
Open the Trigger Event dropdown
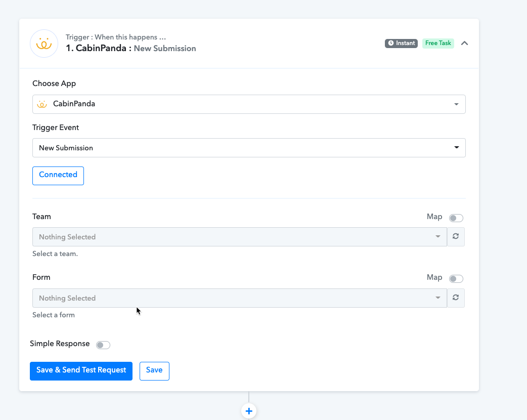click(249, 148)
